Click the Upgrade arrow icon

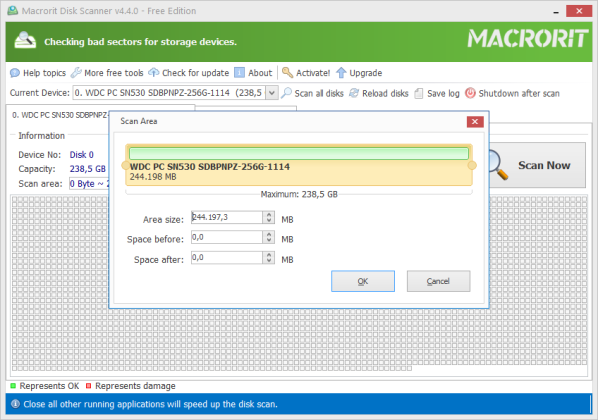coord(341,72)
